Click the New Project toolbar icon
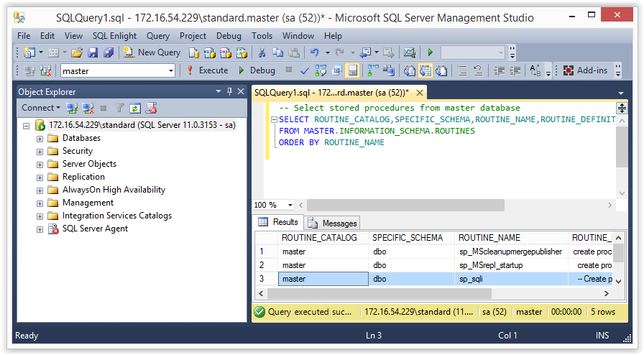Viewport: 644px width, 355px height. [x=29, y=52]
